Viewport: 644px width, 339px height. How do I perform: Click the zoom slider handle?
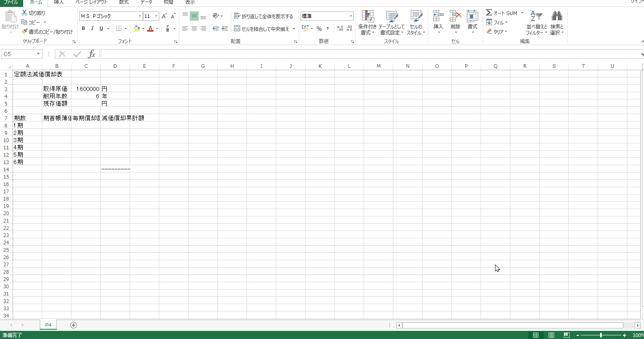pyautogui.click(x=601, y=335)
